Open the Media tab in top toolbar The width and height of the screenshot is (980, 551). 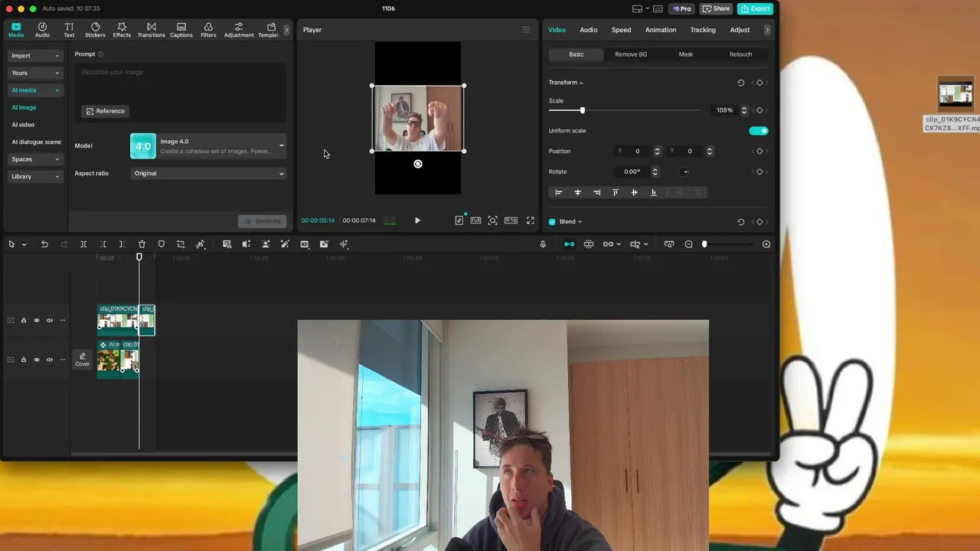click(x=16, y=30)
